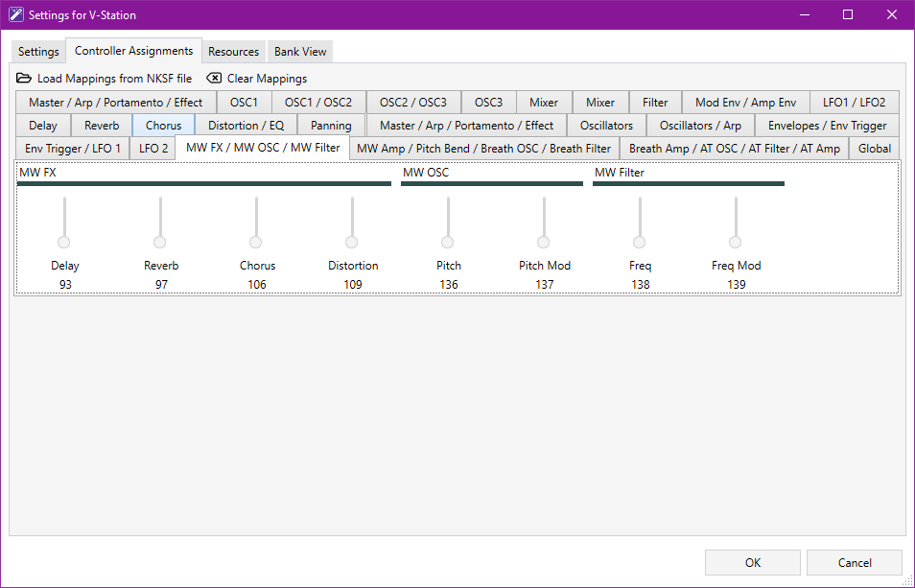The image size is (915, 588).
Task: Click the Reverb value 97
Action: [161, 285]
